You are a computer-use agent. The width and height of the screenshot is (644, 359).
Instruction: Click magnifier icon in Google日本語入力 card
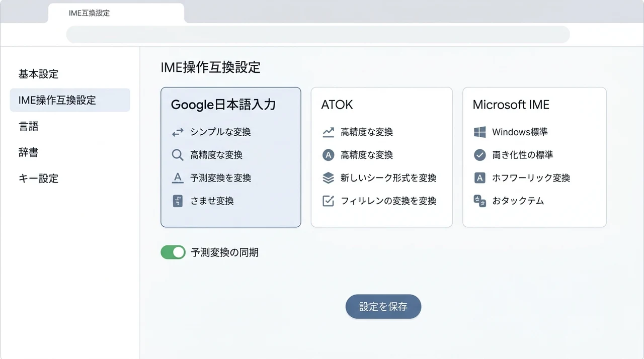178,155
